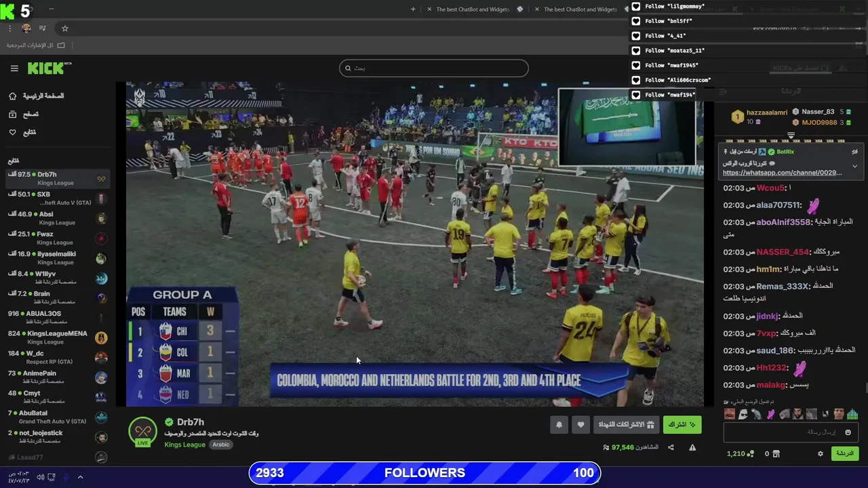The image size is (868, 488).
Task: Toggle the bell notifications button
Action: click(x=559, y=425)
